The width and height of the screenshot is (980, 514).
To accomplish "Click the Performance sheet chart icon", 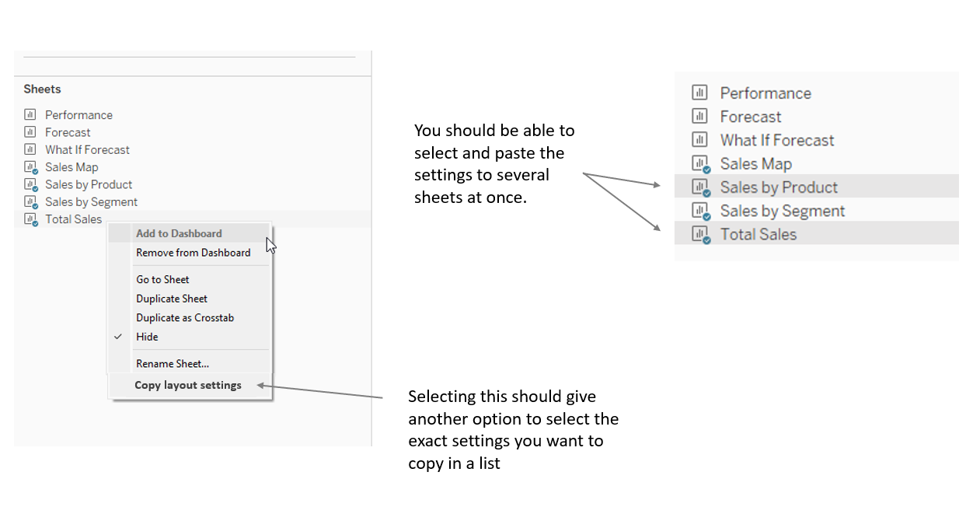I will (30, 114).
